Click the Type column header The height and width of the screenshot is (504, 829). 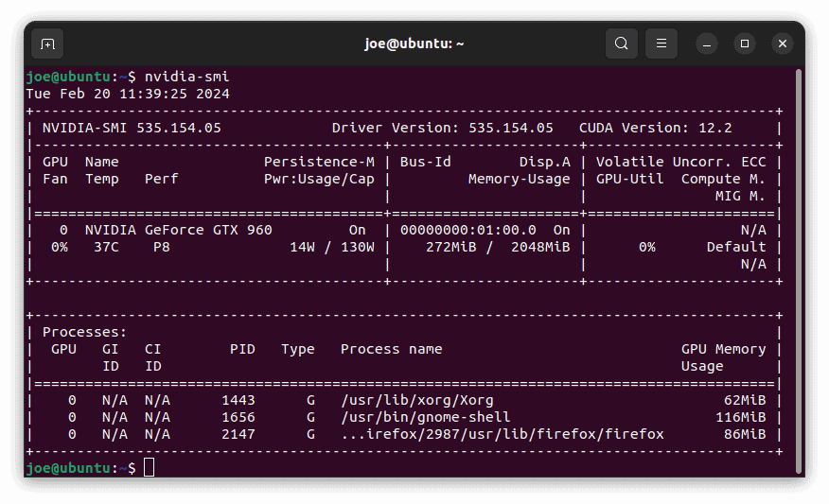point(298,349)
